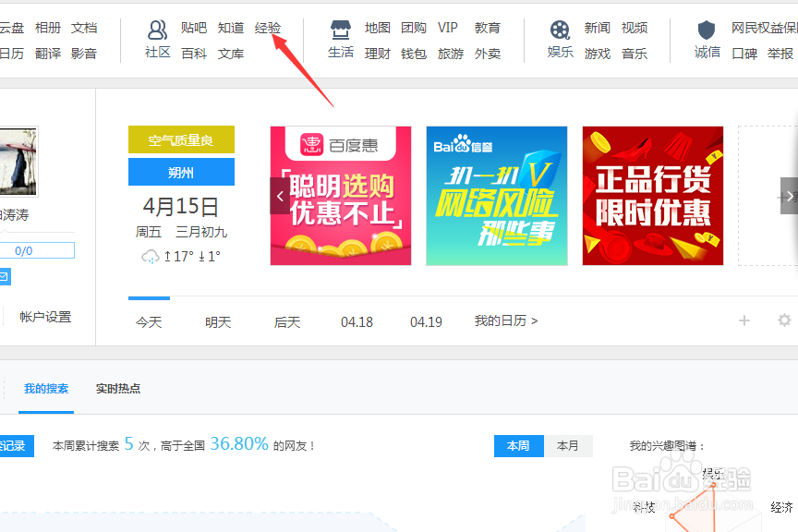Viewport: 798px width, 532px height.
Task: Select the 后天 calendar tab
Action: click(x=287, y=321)
